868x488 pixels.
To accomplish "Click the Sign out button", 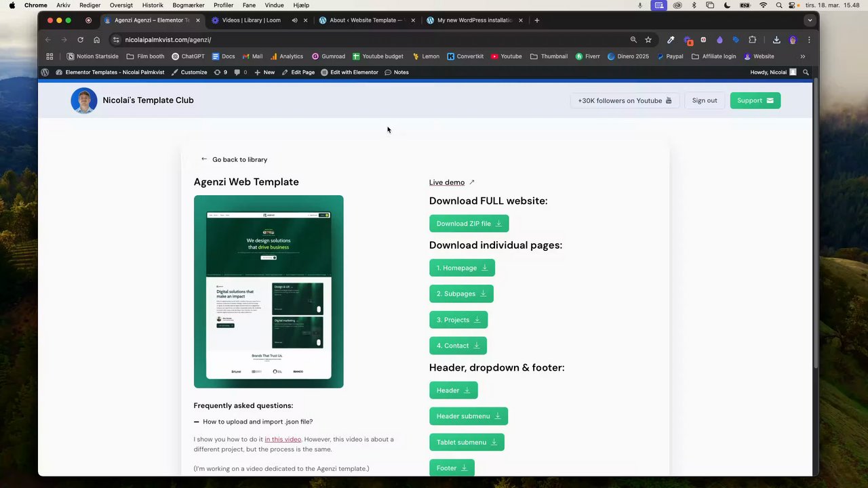I will coord(704,100).
